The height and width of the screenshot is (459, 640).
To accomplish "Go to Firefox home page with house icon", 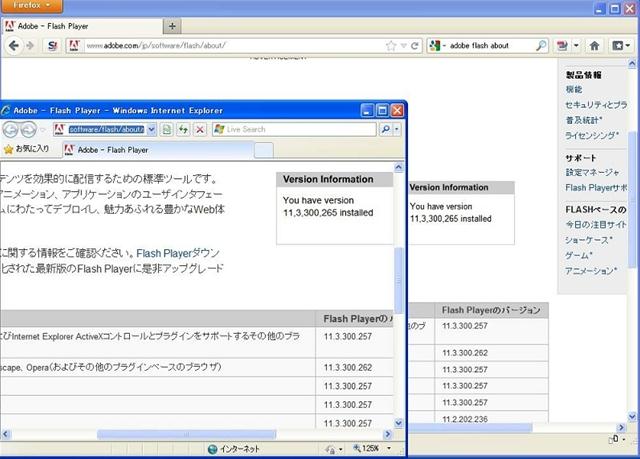I will 594,46.
